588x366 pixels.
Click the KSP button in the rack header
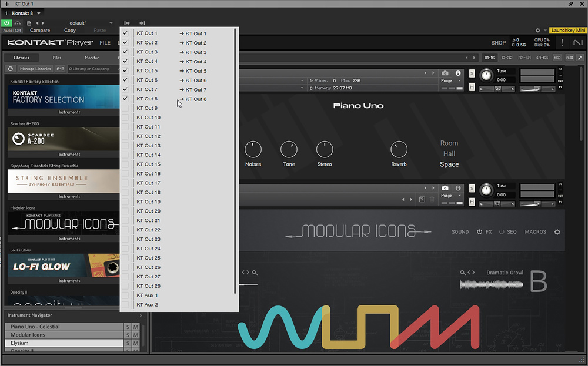click(x=557, y=58)
